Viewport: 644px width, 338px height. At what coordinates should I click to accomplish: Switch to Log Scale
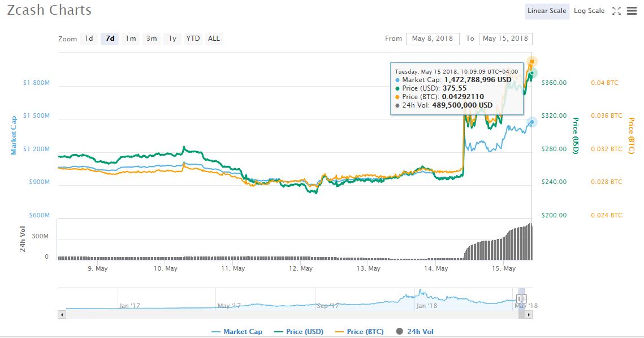[x=589, y=11]
